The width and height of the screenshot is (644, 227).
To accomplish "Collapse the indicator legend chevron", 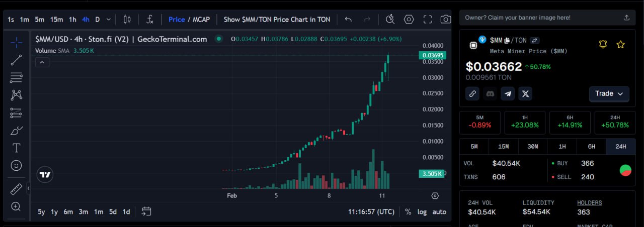I will point(42,62).
